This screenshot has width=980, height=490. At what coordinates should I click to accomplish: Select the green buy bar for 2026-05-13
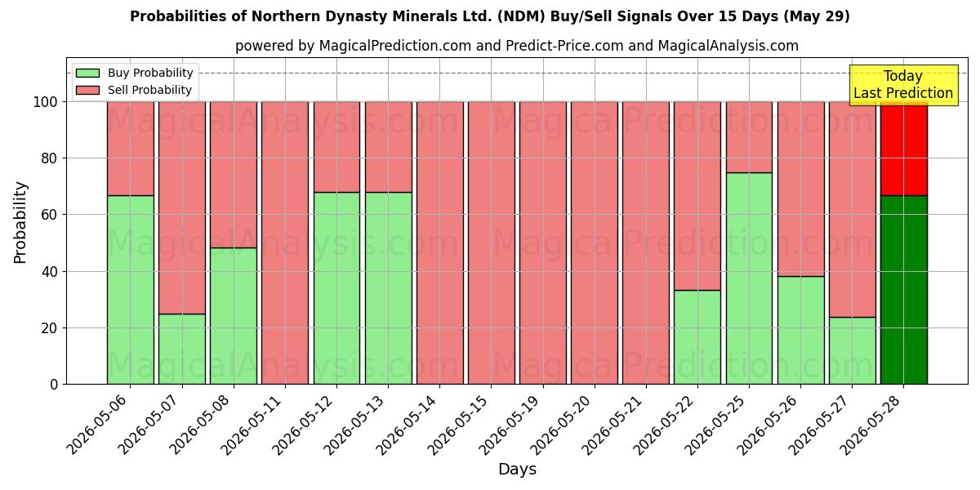click(388, 288)
